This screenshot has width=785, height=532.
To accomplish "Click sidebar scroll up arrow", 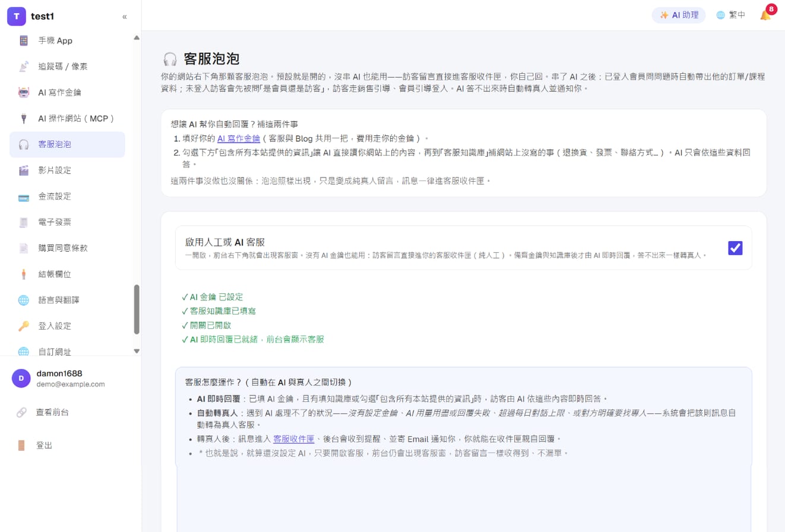I will (x=137, y=37).
